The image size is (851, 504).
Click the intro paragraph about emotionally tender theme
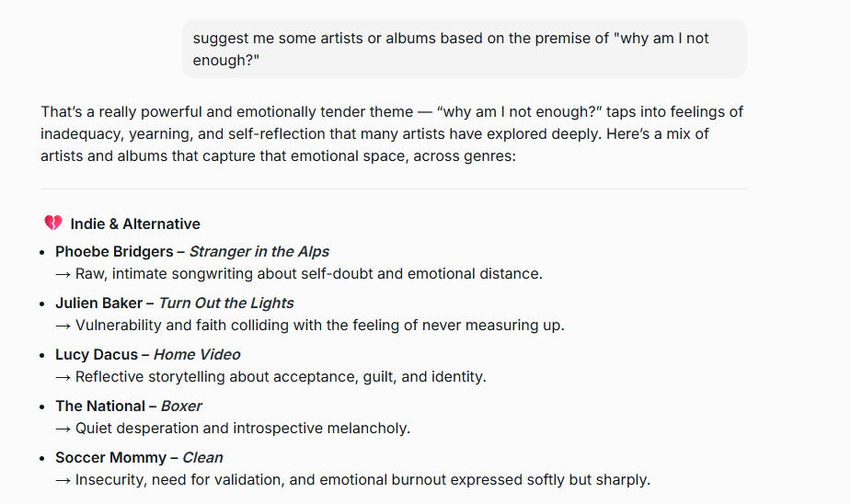coord(392,133)
